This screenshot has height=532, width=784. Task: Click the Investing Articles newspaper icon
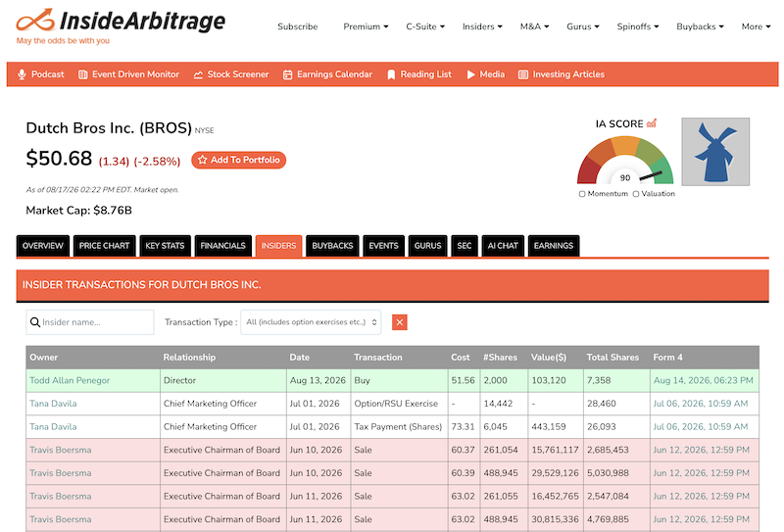pyautogui.click(x=523, y=74)
